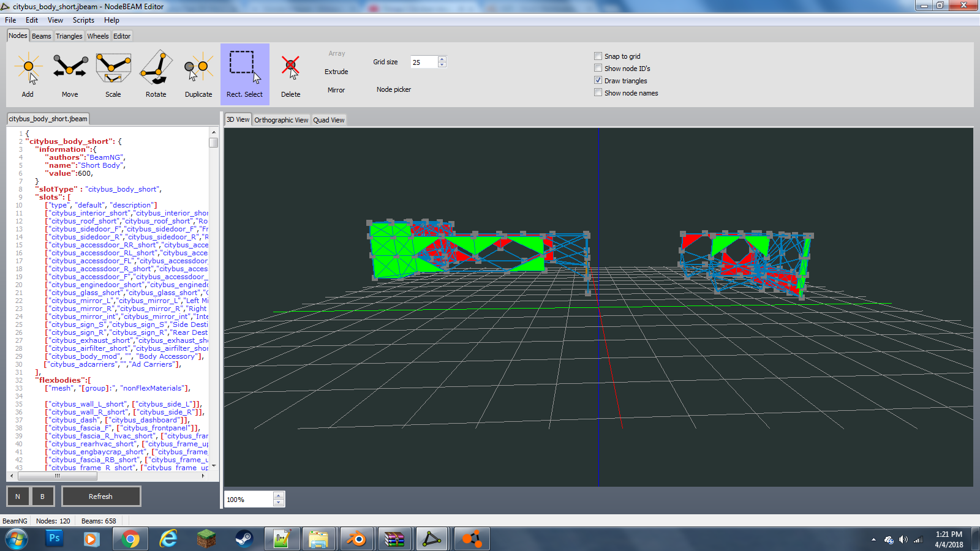
Task: Click the "Beams: 658" status bar text
Action: [x=99, y=521]
